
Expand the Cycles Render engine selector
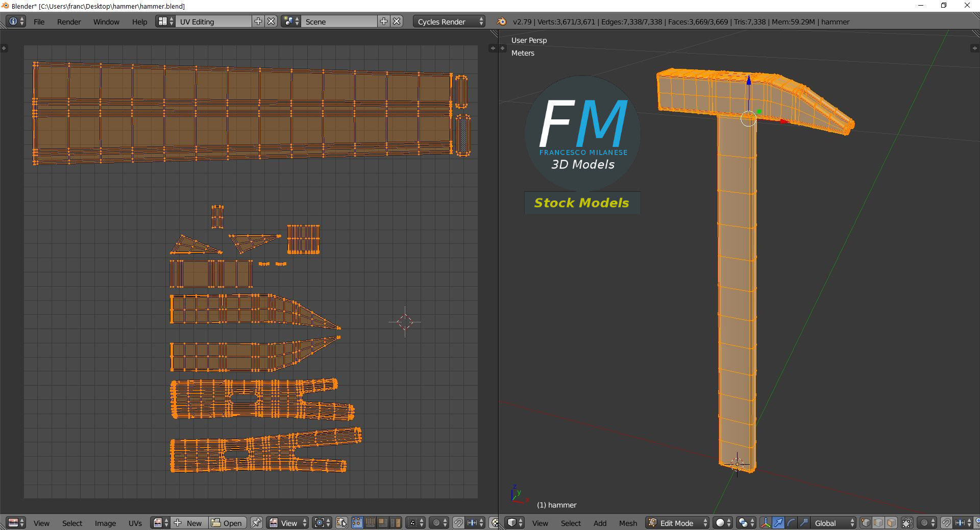[449, 21]
